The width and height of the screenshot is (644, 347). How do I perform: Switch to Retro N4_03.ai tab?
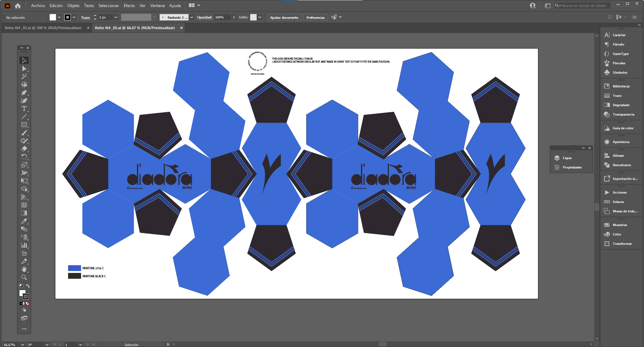[x=43, y=28]
